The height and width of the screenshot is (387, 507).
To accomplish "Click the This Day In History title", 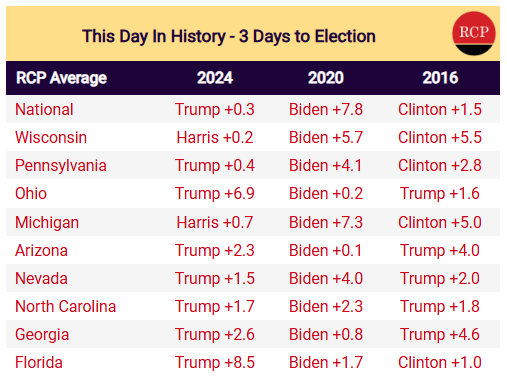I will [x=229, y=36].
